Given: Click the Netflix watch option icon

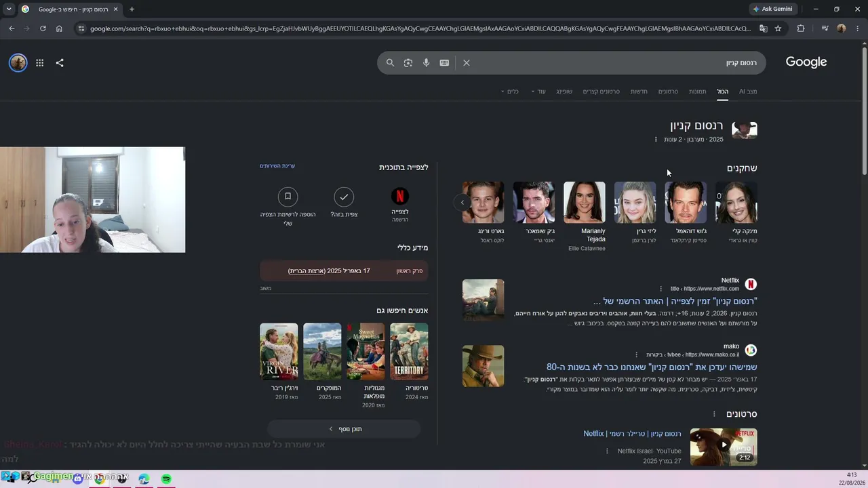Looking at the screenshot, I should [x=400, y=197].
